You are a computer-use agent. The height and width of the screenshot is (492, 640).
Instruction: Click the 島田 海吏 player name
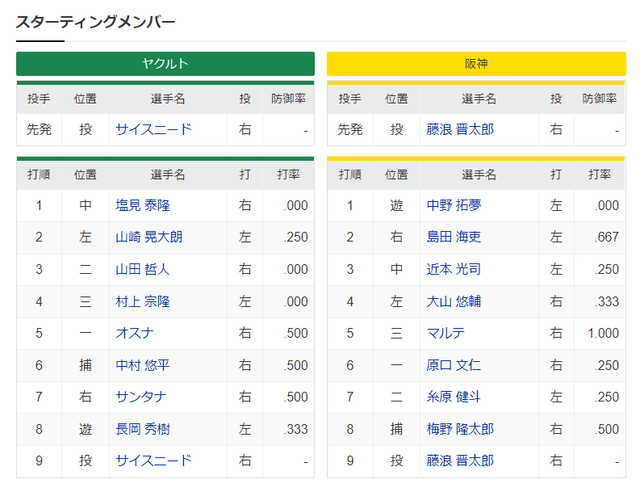(x=453, y=237)
